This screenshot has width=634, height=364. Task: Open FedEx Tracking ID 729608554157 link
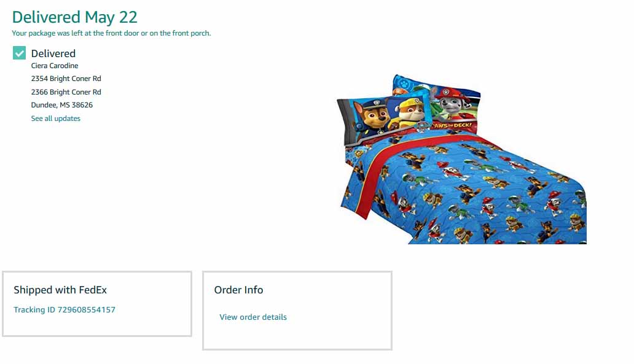tap(65, 310)
